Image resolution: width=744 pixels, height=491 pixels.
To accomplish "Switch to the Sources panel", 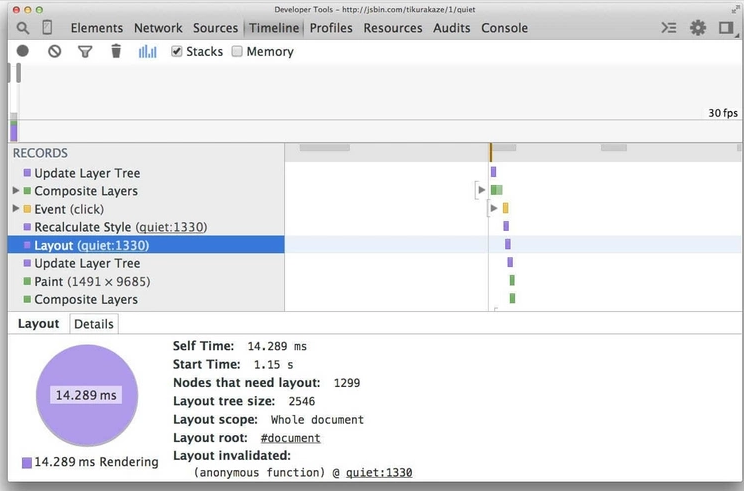I will 215,28.
